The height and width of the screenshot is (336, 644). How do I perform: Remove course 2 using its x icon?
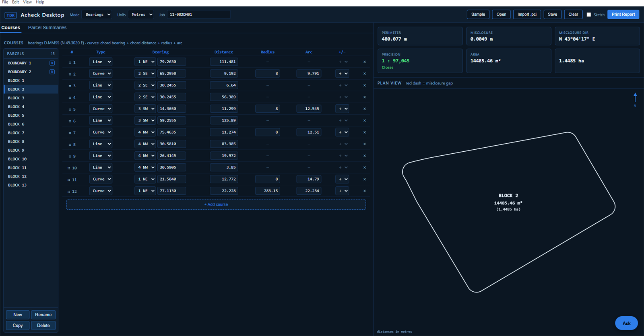click(x=365, y=74)
